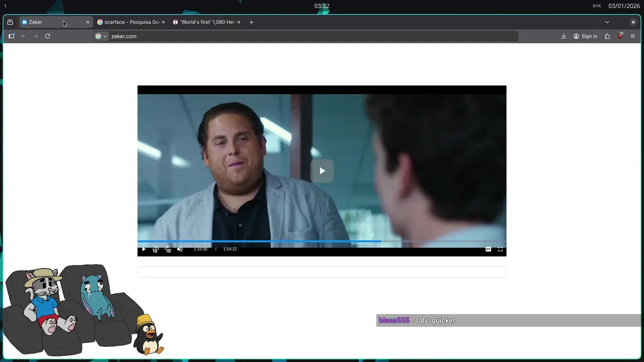The image size is (644, 362).
Task: Reload the current page
Action: (48, 36)
